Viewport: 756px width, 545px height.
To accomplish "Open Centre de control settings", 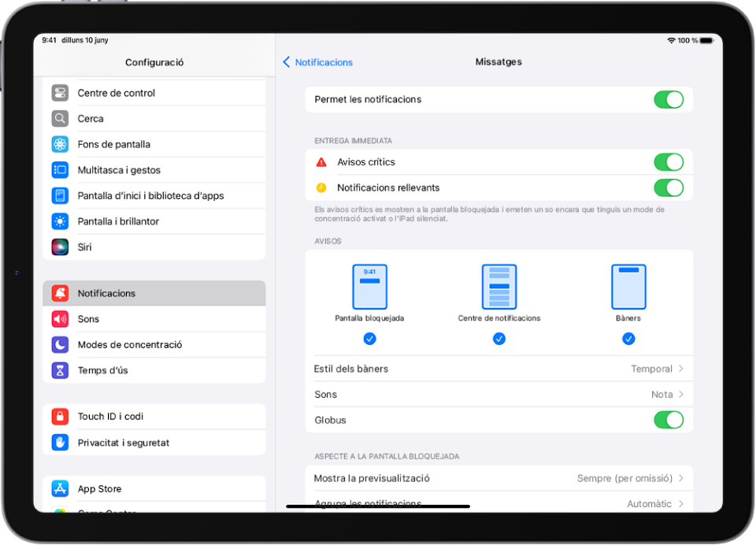I will [x=154, y=93].
